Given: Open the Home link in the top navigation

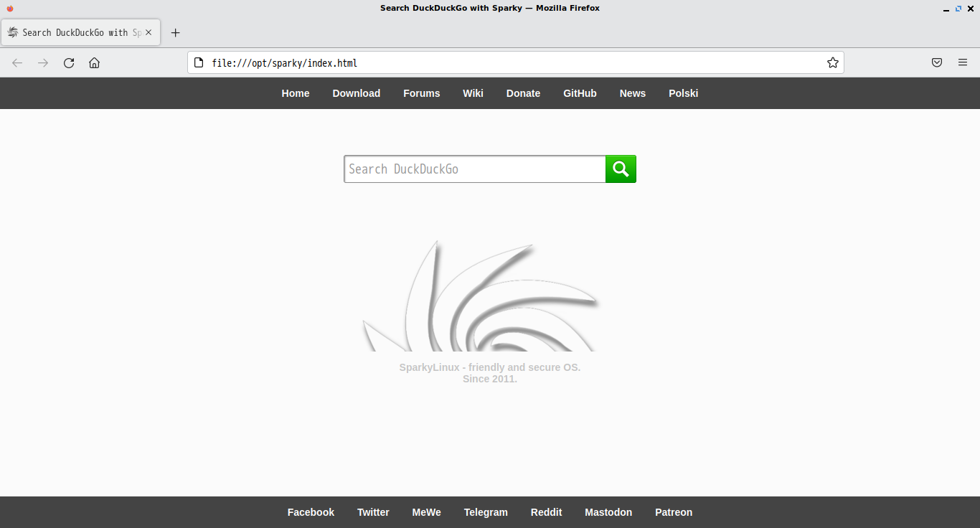Looking at the screenshot, I should pyautogui.click(x=296, y=93).
